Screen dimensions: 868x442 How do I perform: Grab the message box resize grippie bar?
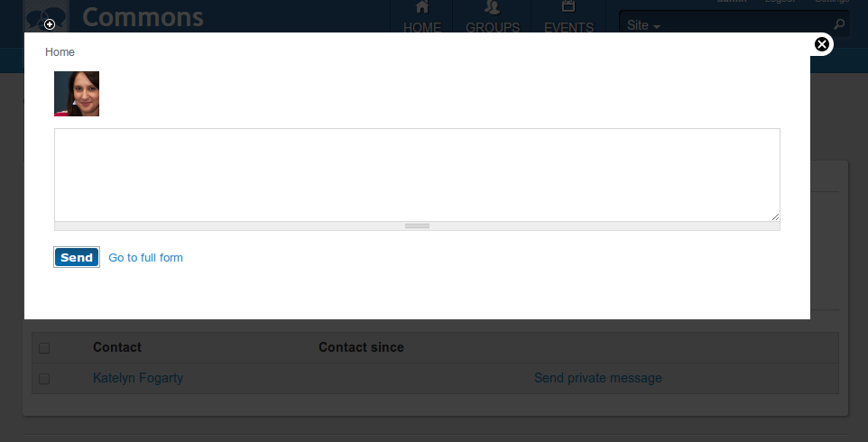coord(417,226)
